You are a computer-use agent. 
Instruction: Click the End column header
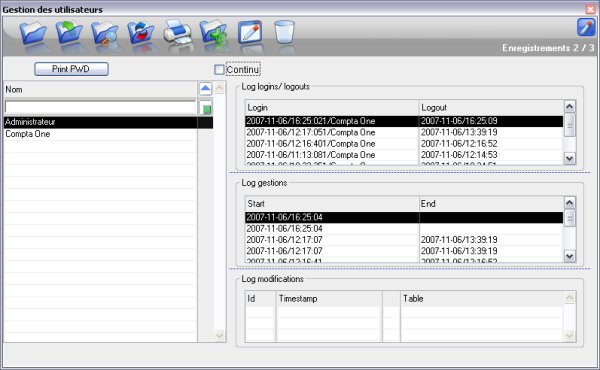491,204
